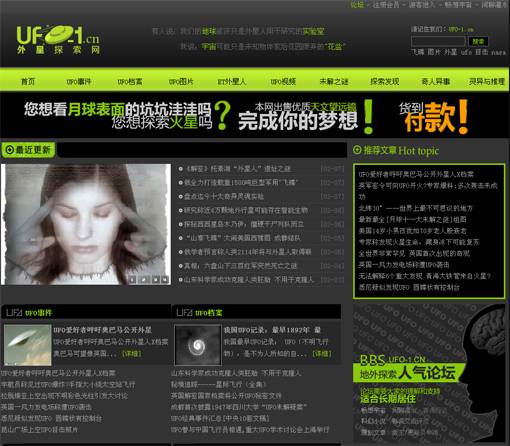The image size is (510, 446).
Task: Open the UFO事件 navigation item
Action: (x=79, y=81)
